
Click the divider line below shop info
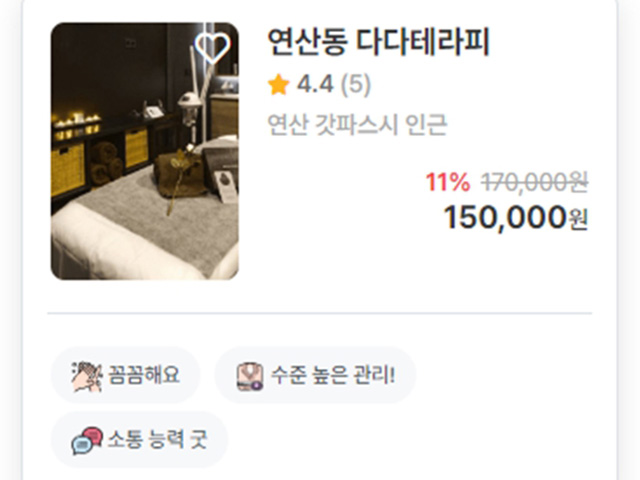point(320,313)
